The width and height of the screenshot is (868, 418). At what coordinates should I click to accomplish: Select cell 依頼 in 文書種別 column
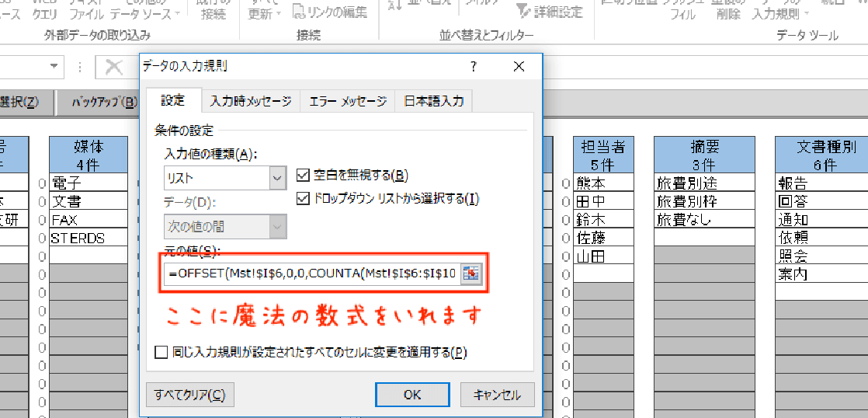click(x=821, y=238)
